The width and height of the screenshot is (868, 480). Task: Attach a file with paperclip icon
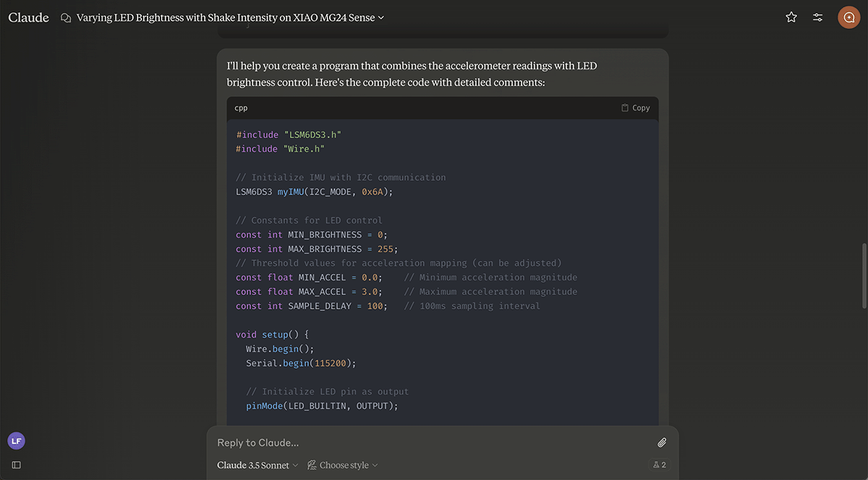[x=661, y=442]
